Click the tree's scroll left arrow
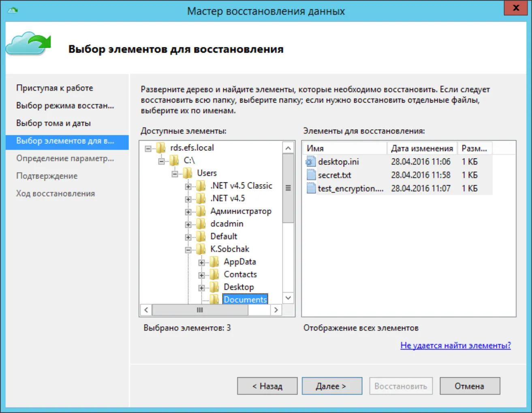The width and height of the screenshot is (532, 413). (x=146, y=310)
